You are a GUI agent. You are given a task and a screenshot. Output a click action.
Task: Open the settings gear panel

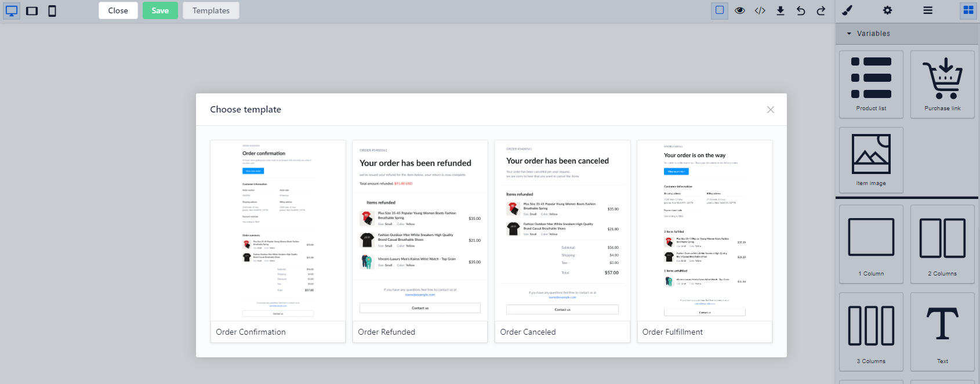[x=888, y=10]
